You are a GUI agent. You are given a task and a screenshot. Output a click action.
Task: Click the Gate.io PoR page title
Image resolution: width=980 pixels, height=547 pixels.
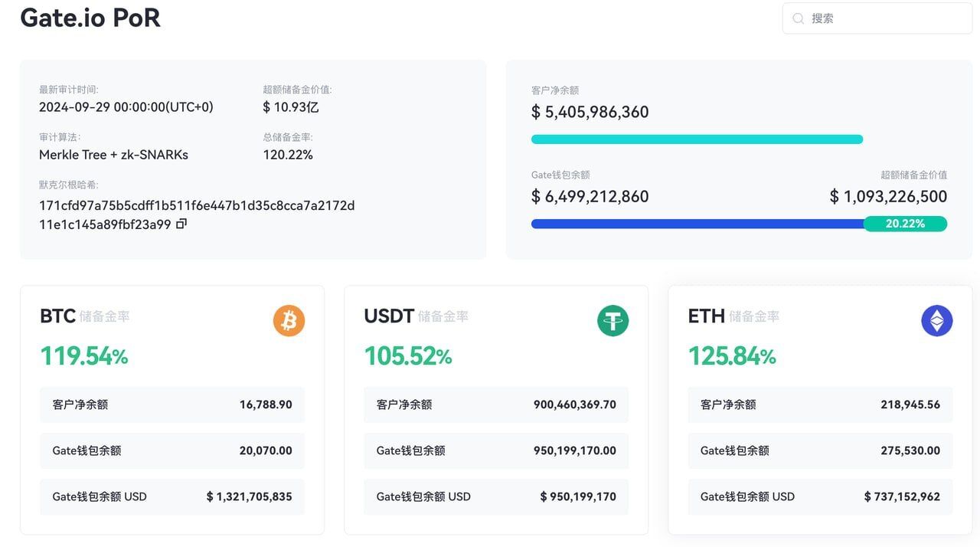(x=90, y=18)
